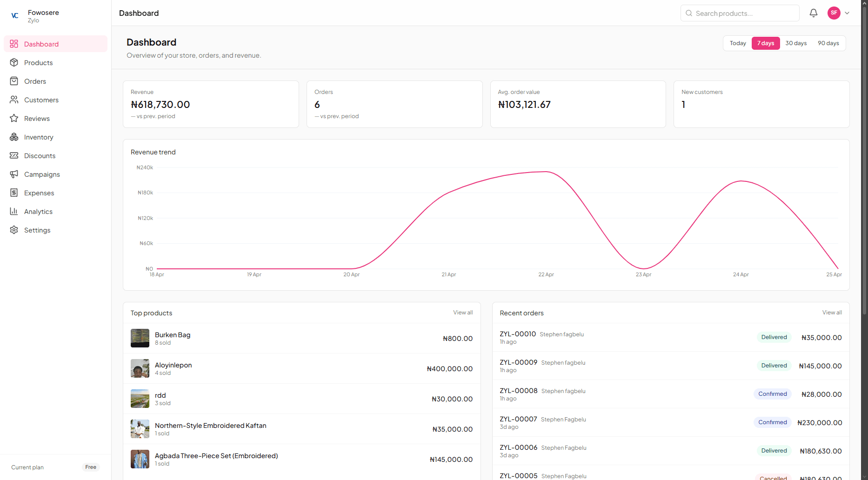868x480 pixels.
Task: Click the Dashboard grid icon in sidebar
Action: [x=14, y=44]
